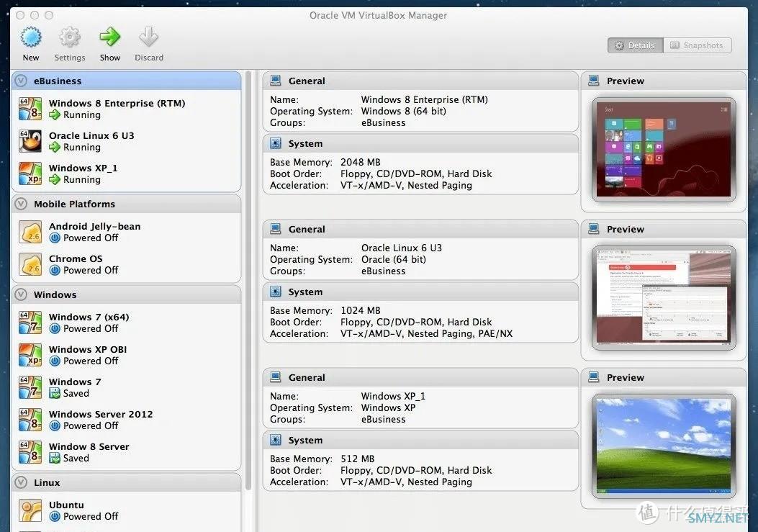This screenshot has height=532, width=758.
Task: Click Powered Off icon for Windows Server 2012
Action: click(x=55, y=426)
